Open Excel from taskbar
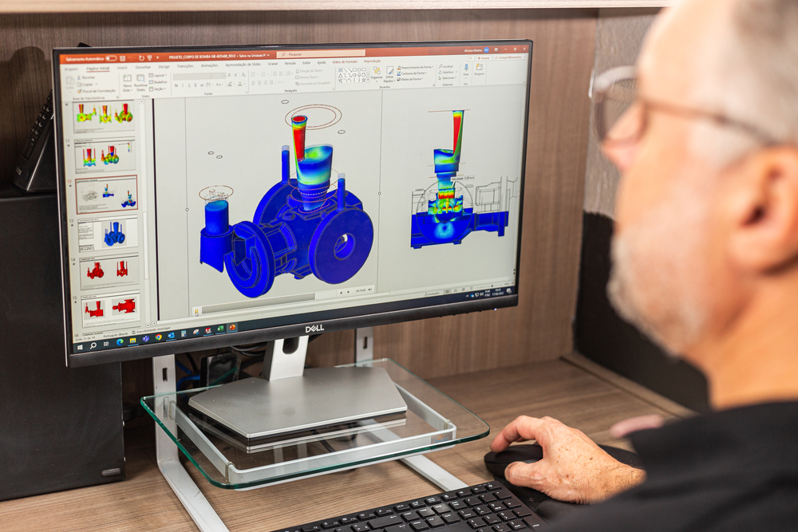 coord(220,329)
